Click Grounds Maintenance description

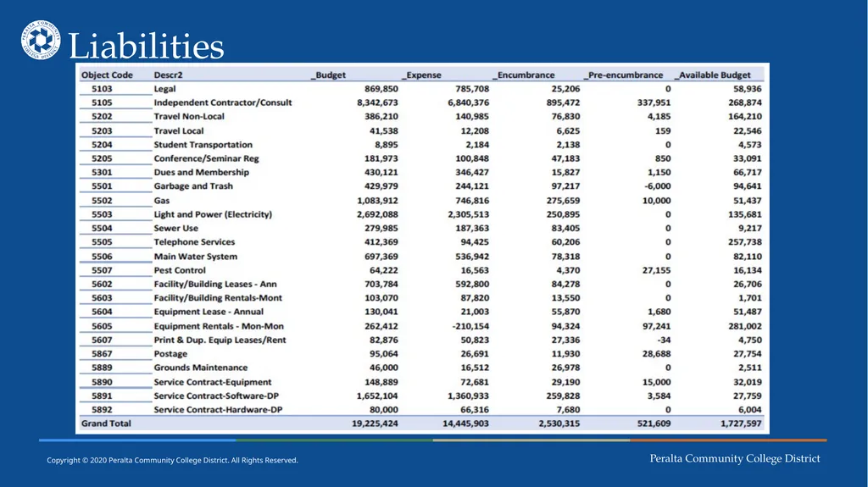click(x=200, y=368)
